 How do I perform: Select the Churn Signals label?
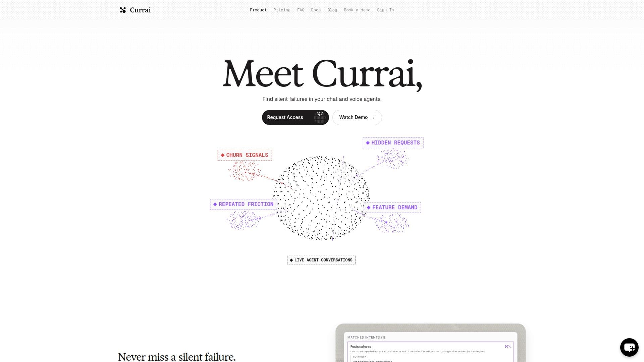(x=245, y=155)
